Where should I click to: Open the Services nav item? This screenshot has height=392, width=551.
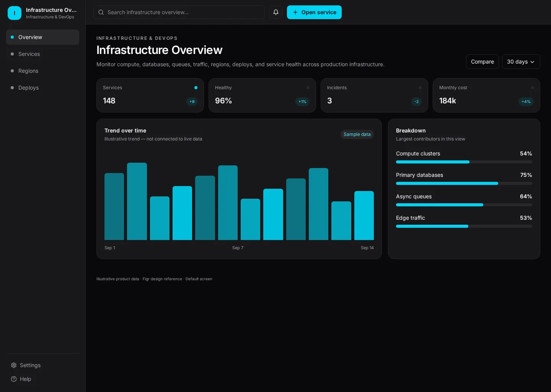pos(42,54)
